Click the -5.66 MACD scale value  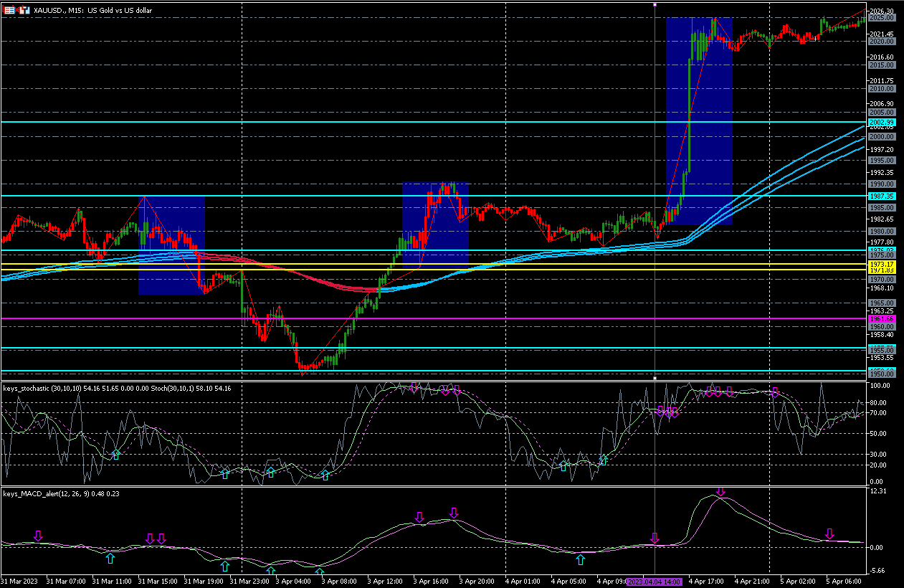877,572
